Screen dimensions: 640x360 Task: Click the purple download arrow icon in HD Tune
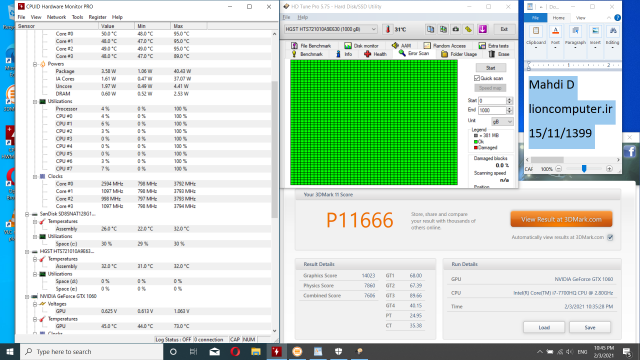pyautogui.click(x=482, y=29)
